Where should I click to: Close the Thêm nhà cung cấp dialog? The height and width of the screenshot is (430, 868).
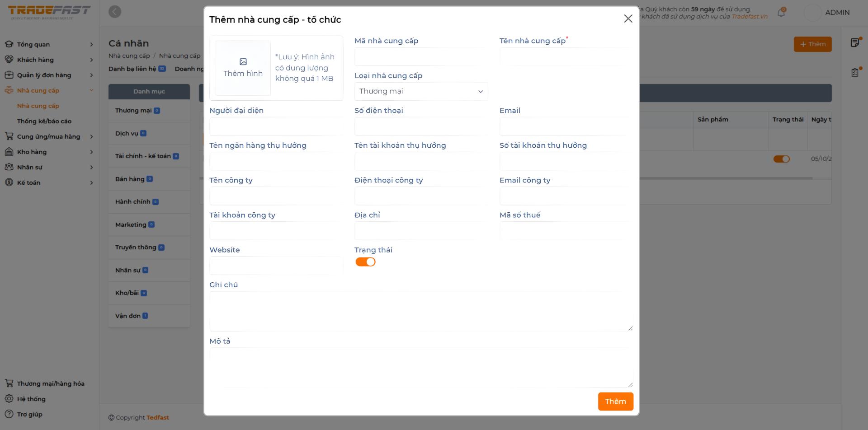click(x=628, y=19)
